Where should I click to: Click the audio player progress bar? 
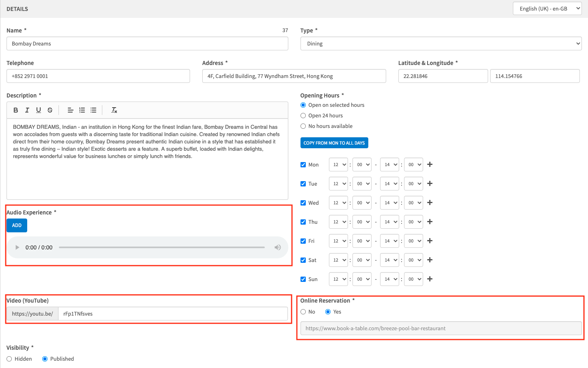(x=162, y=247)
